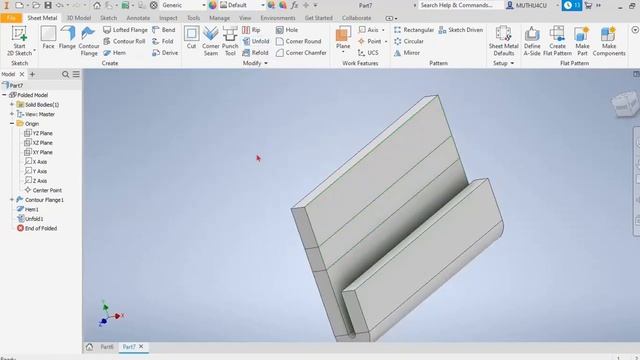Choose the Corner Seam tool
The image size is (640, 360).
pos(211,41)
